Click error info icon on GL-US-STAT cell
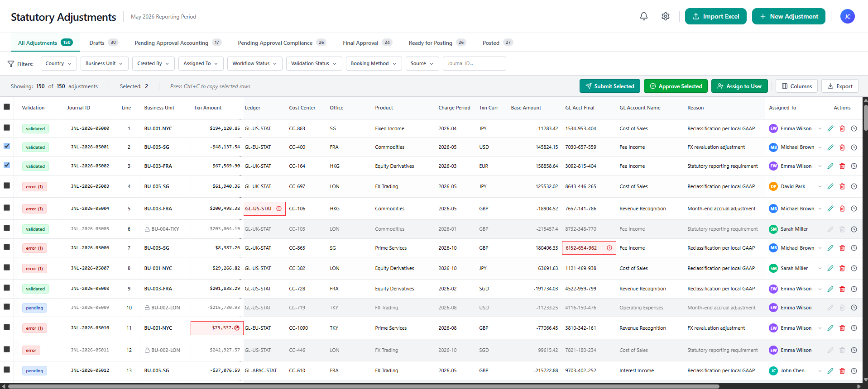The image size is (868, 389). [279, 209]
